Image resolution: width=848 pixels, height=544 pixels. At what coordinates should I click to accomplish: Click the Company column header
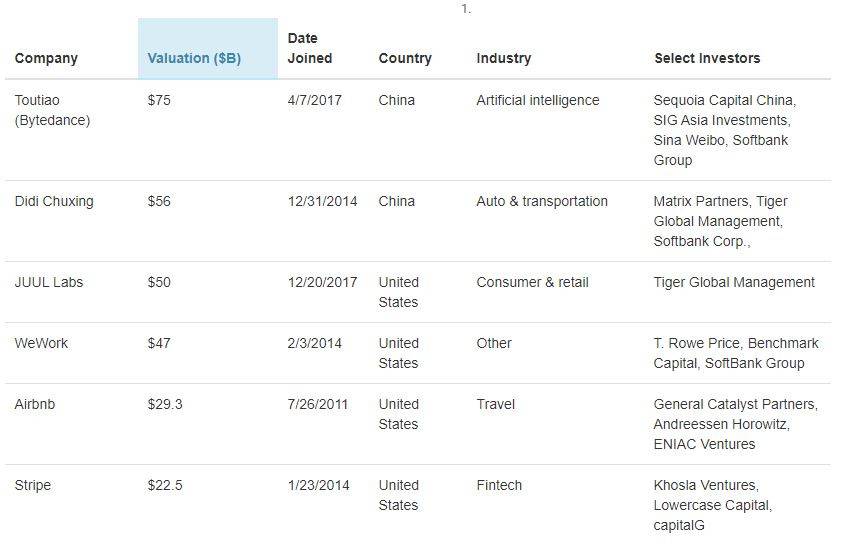(47, 58)
